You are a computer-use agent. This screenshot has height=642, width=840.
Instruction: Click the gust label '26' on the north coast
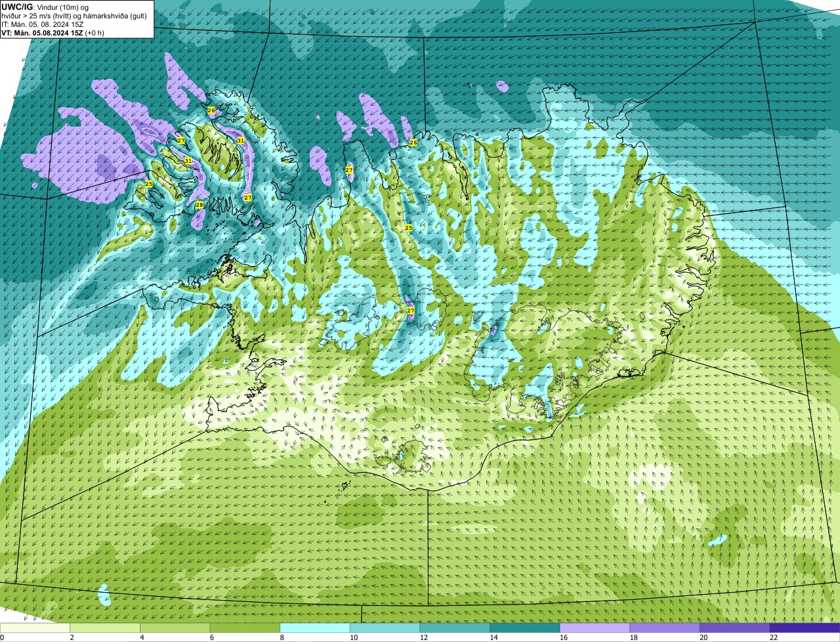click(413, 142)
